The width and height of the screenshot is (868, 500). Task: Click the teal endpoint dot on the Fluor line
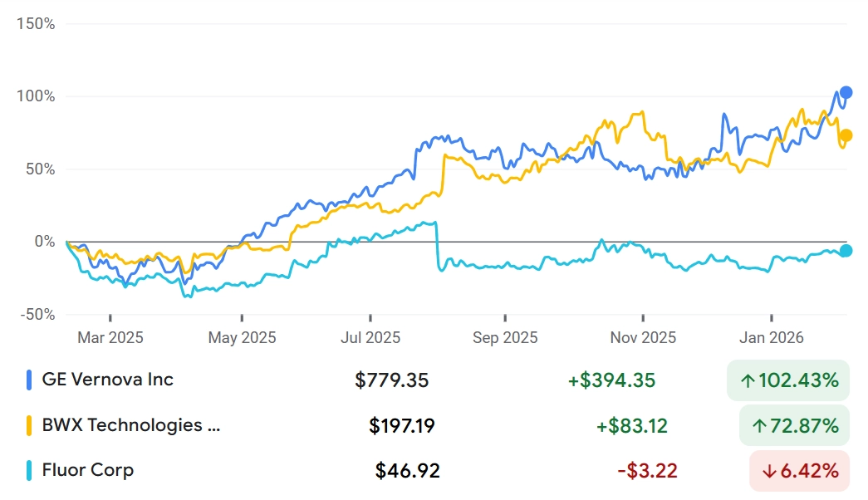coord(846,251)
